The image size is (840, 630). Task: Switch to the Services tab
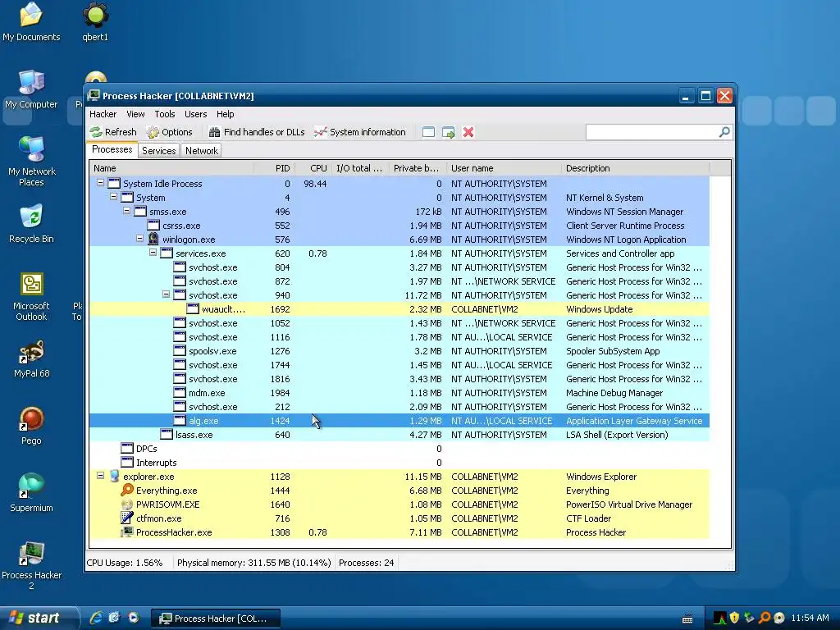pyautogui.click(x=158, y=151)
